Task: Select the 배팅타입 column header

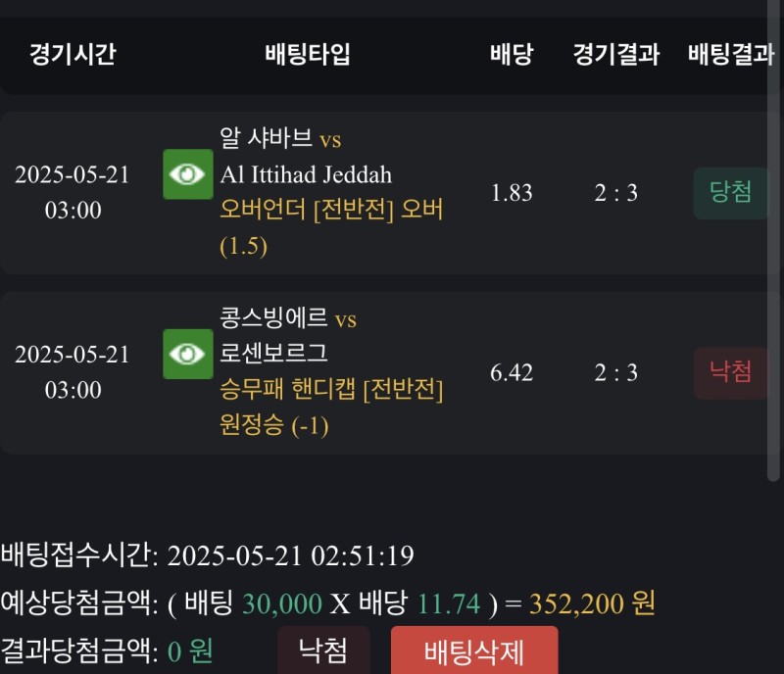Action: tap(308, 55)
